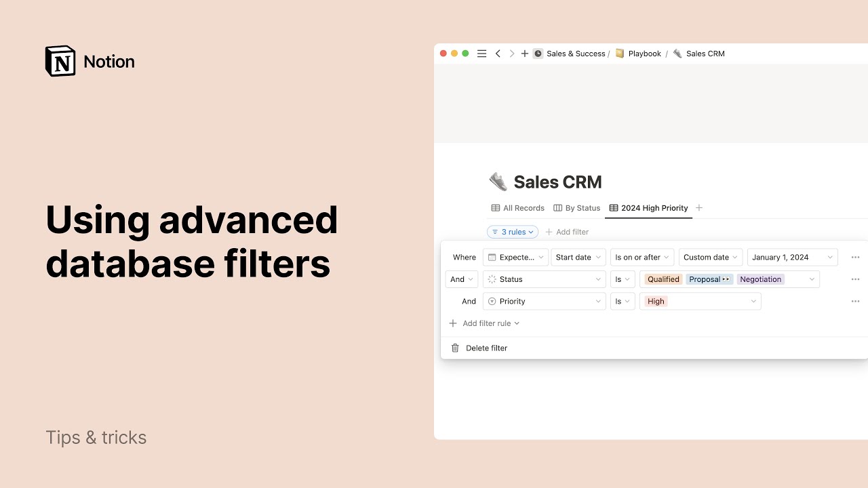Click the sneaker icon next to Sales CRM title
The height and width of the screenshot is (488, 868).
[x=498, y=181]
